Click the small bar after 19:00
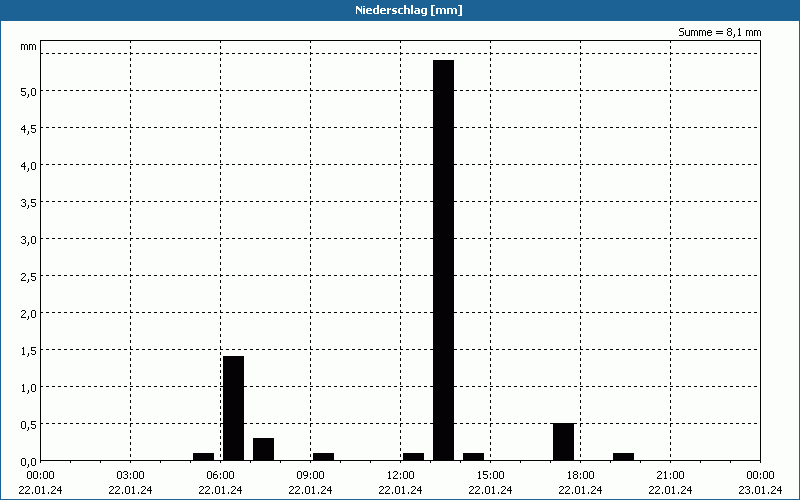 pyautogui.click(x=623, y=457)
